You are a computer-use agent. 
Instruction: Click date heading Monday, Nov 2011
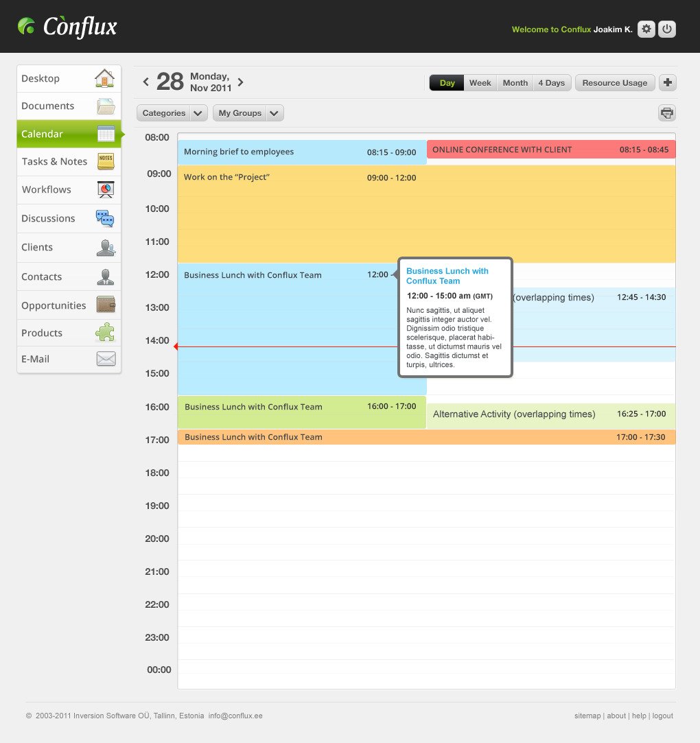pos(211,82)
